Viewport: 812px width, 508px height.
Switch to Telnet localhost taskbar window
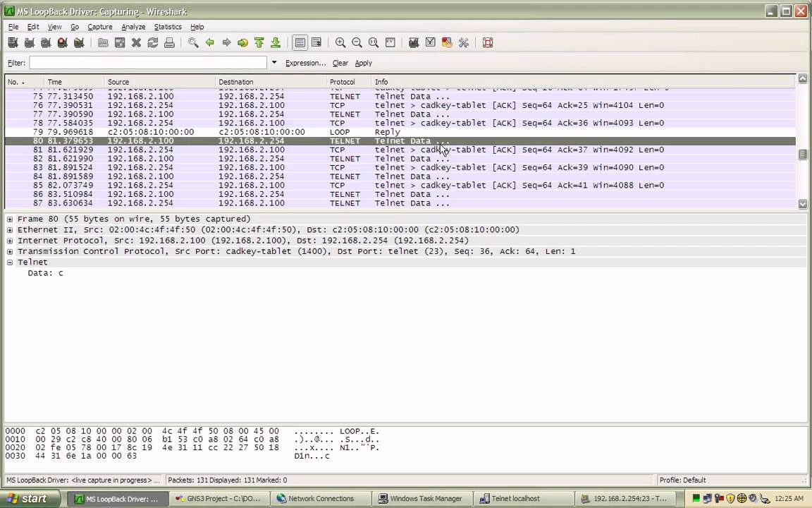coord(523,499)
